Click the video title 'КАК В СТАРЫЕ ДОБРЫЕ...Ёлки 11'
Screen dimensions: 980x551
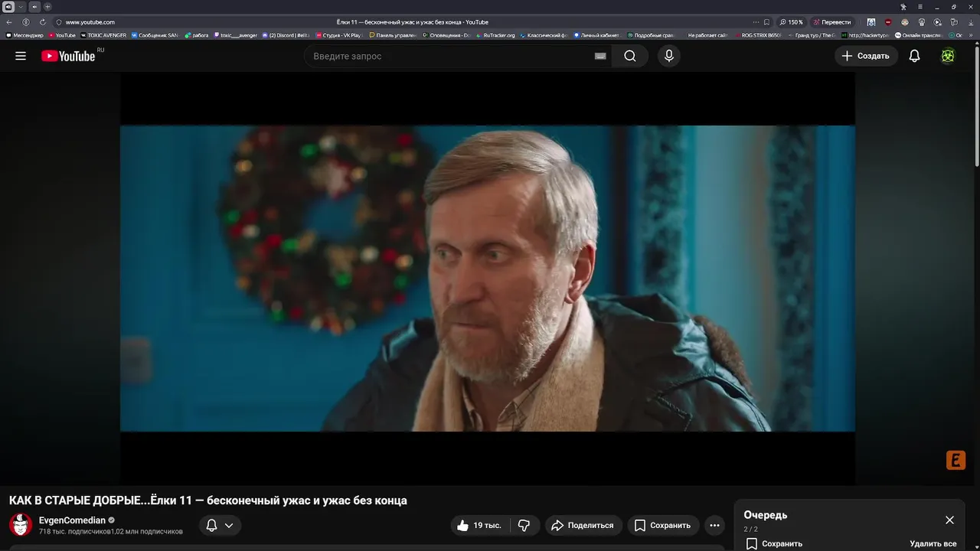pyautogui.click(x=208, y=500)
